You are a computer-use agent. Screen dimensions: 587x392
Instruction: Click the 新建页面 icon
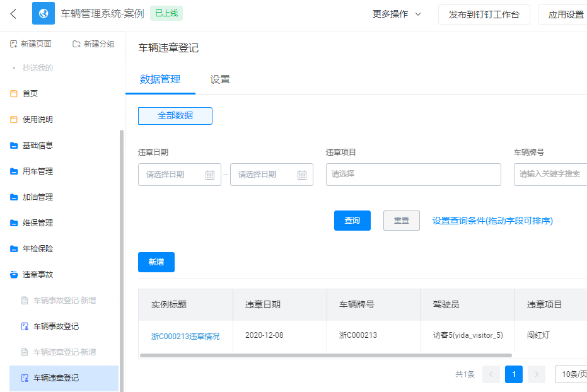coord(13,44)
